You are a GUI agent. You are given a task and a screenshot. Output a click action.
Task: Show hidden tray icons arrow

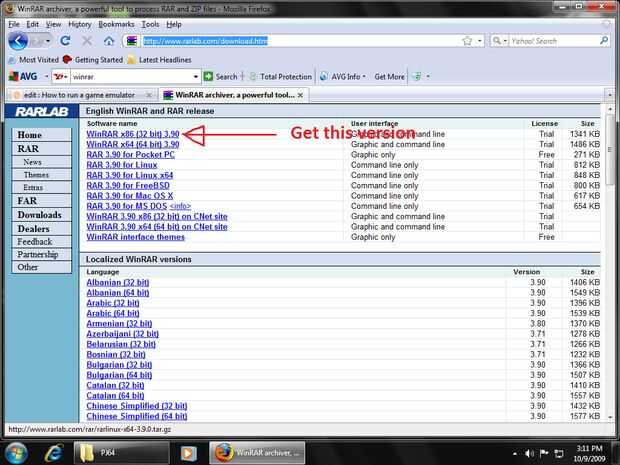(515, 454)
